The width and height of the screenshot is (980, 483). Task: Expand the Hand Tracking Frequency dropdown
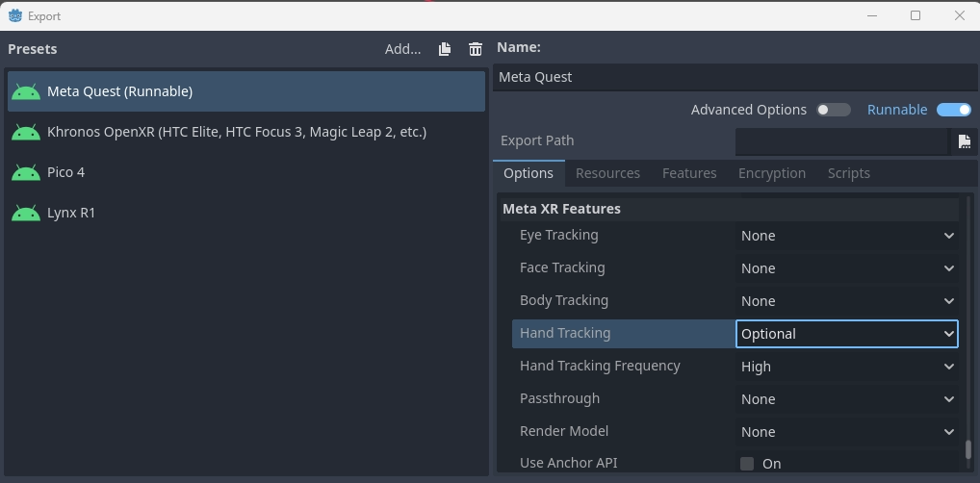point(846,367)
